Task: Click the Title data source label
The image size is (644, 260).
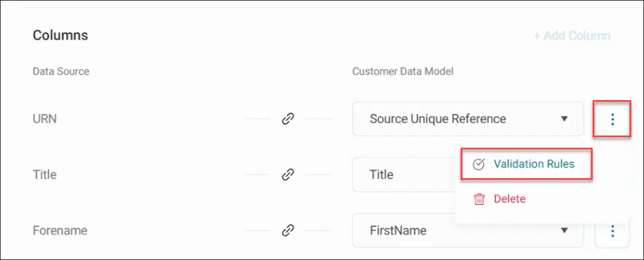Action: [44, 175]
